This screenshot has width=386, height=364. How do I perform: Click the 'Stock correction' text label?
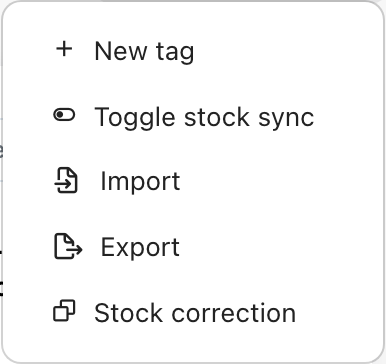pos(195,313)
